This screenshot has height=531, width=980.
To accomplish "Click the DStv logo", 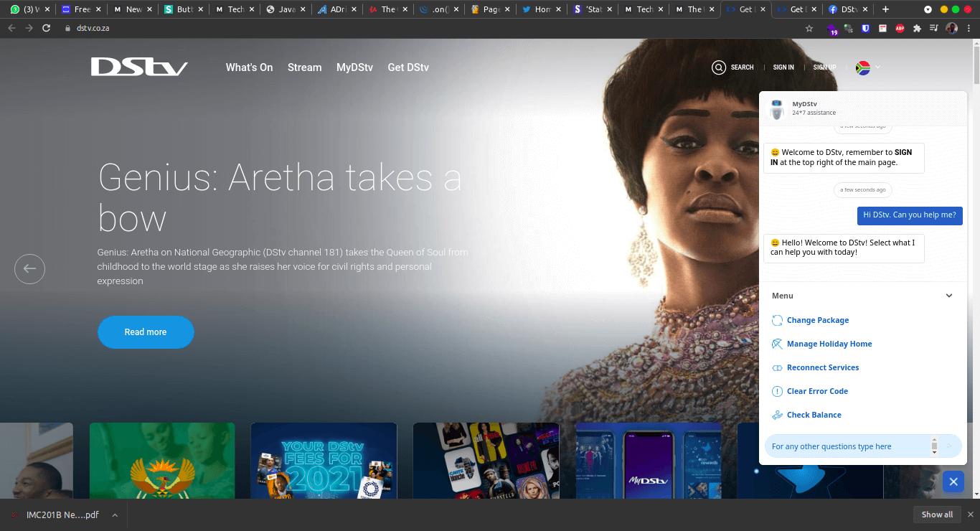I will (x=139, y=67).
